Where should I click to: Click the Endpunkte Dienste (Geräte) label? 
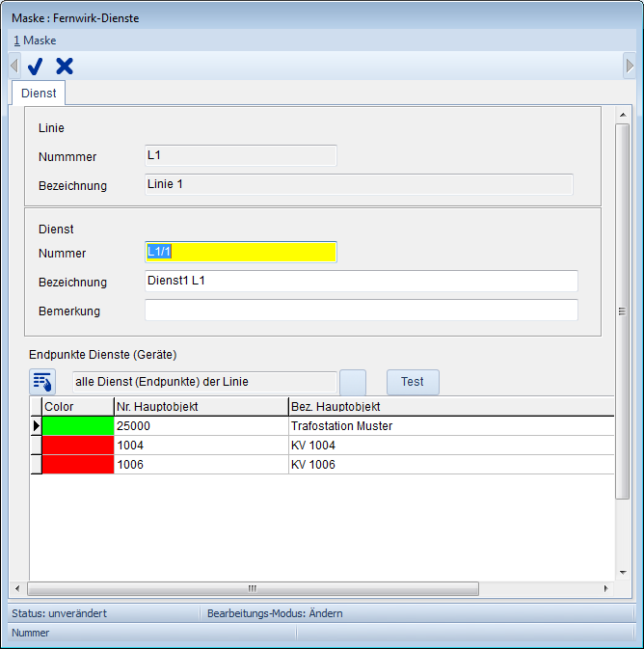click(102, 355)
